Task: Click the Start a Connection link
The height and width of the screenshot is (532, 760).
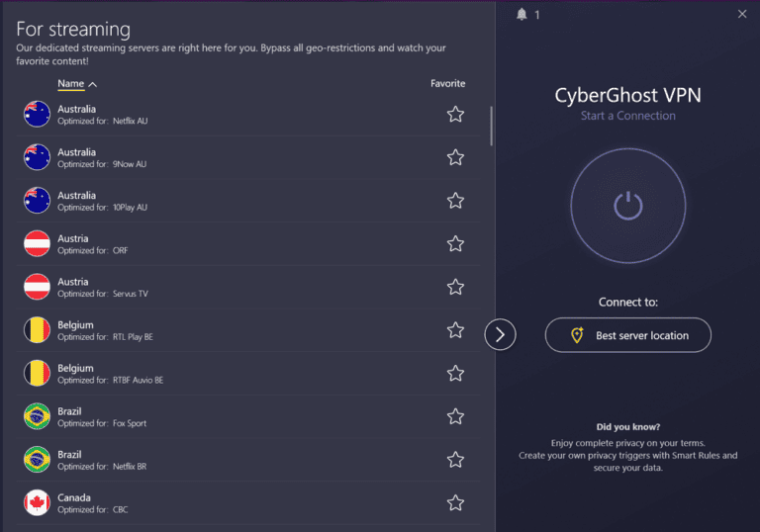Action: pyautogui.click(x=628, y=116)
